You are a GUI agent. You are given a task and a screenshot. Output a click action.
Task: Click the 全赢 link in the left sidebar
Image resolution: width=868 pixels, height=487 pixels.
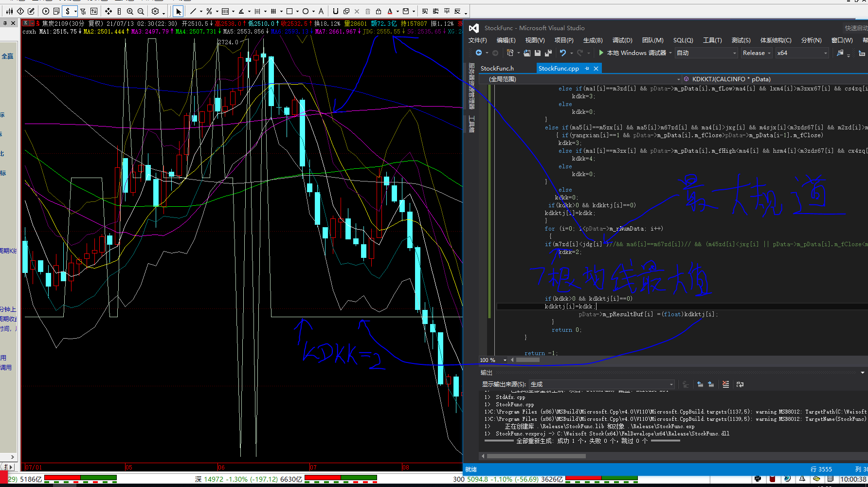(7, 56)
